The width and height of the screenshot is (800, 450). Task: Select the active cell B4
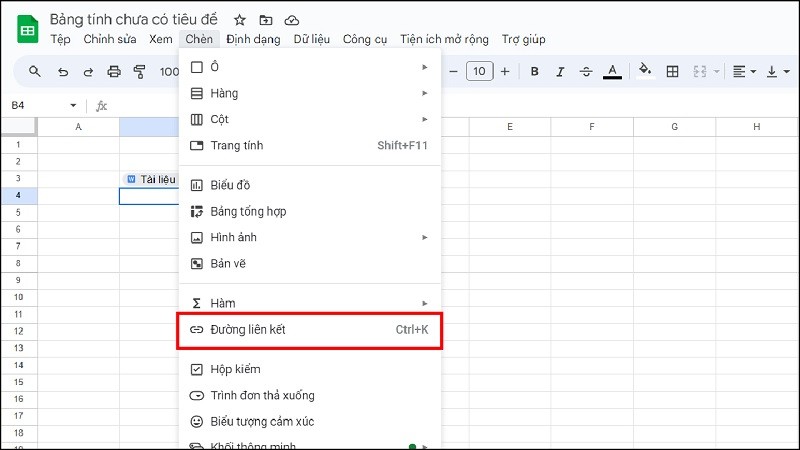click(x=149, y=196)
